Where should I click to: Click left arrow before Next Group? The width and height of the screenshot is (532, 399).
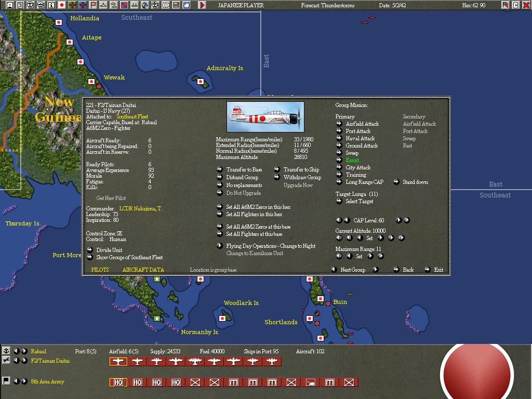pos(334,270)
